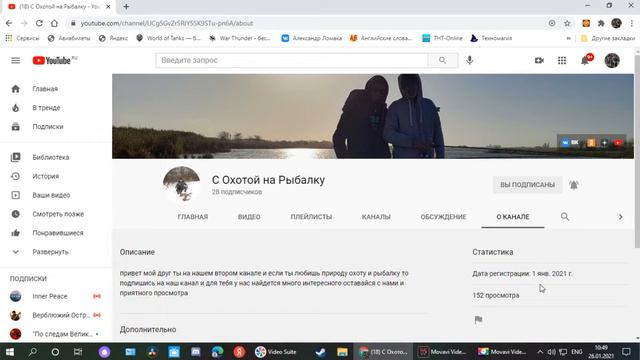The height and width of the screenshot is (360, 640).
Task: Start voice search with microphone icon
Action: (469, 60)
